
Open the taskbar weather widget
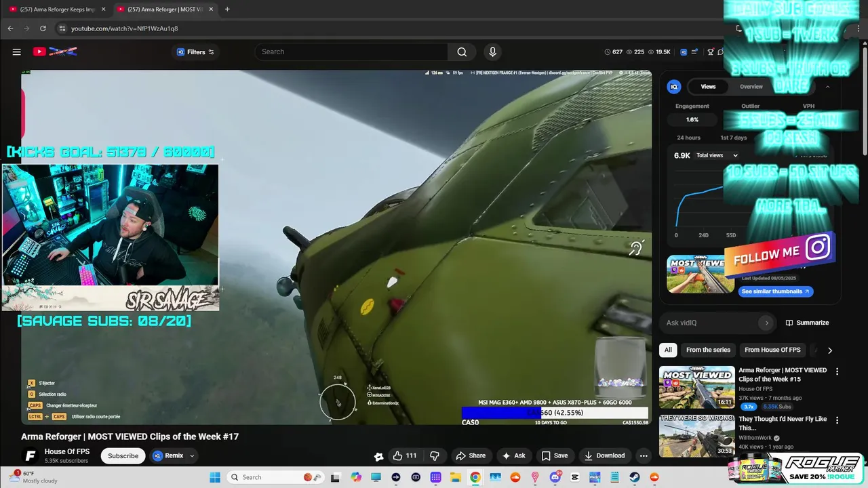coord(33,477)
